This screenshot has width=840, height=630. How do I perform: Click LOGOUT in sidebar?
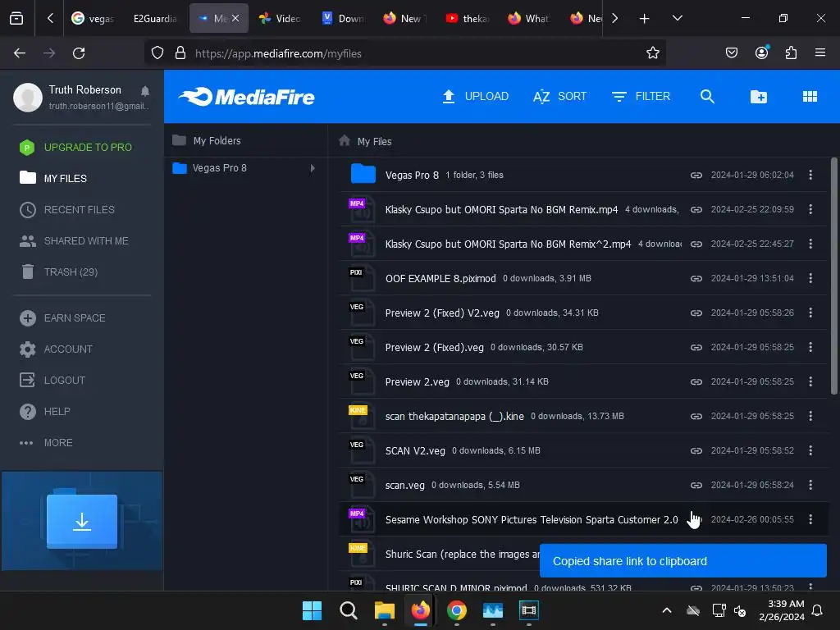52,381
